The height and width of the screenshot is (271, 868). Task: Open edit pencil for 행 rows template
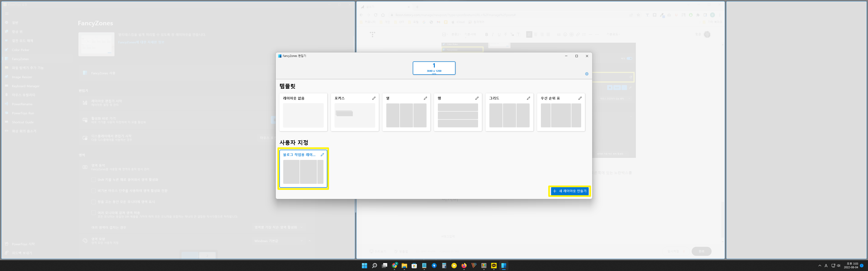click(477, 98)
